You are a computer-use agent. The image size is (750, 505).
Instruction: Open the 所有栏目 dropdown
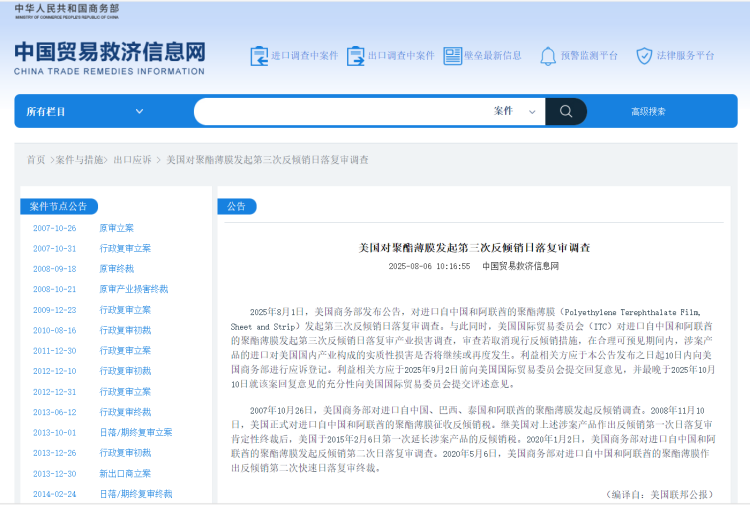tap(85, 111)
